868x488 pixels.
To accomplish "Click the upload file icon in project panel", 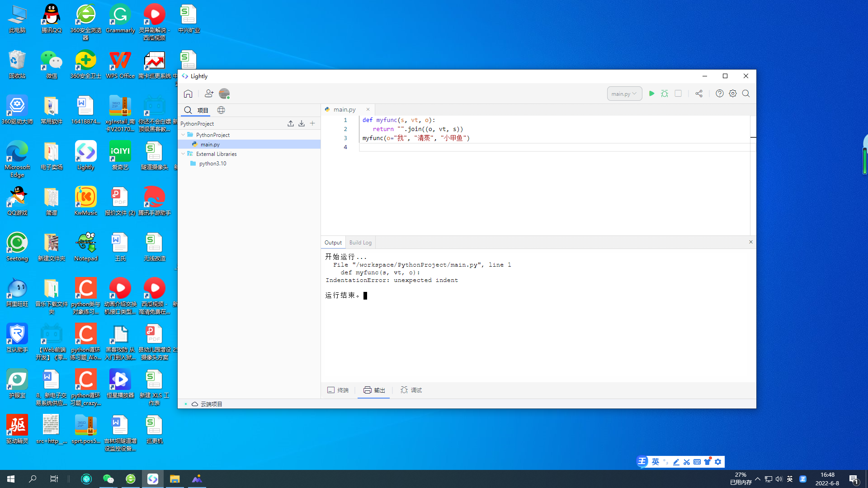I will (291, 123).
